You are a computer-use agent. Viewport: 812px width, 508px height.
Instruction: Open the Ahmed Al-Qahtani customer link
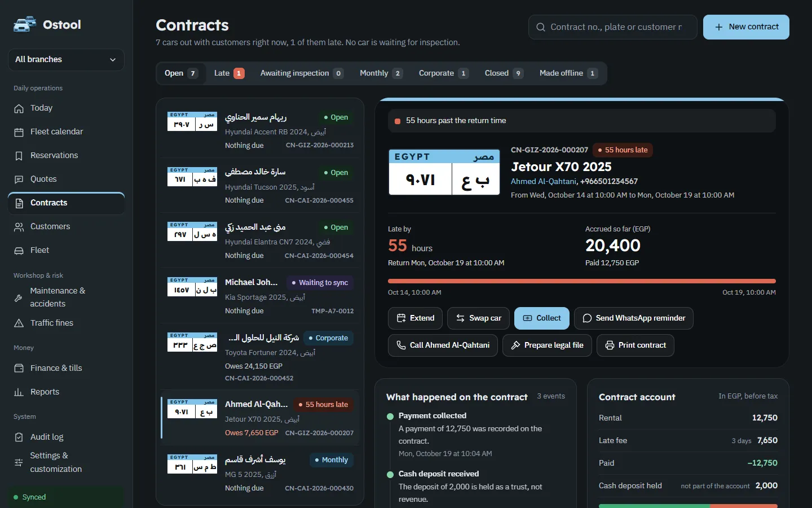(x=544, y=181)
